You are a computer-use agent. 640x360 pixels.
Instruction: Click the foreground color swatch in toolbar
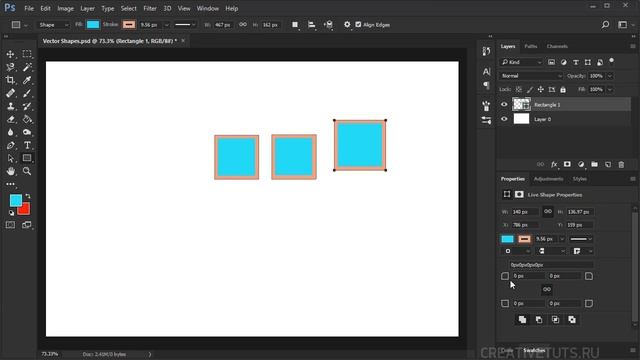click(x=16, y=200)
